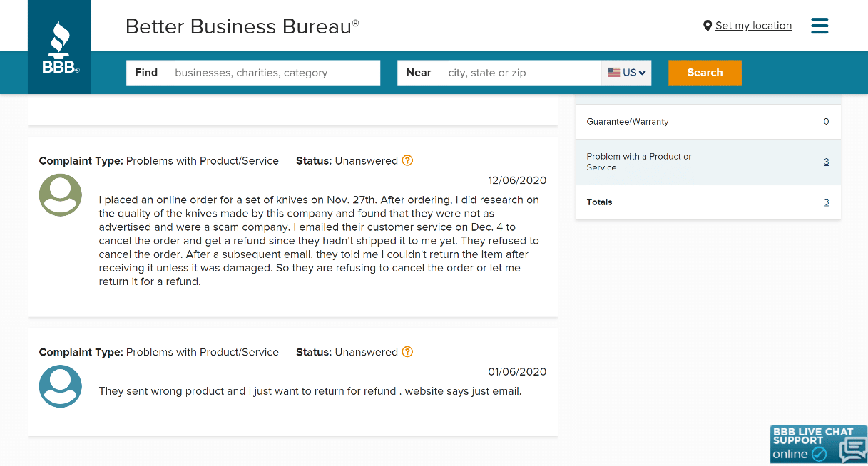
Task: Open the US country dropdown
Action: [626, 73]
